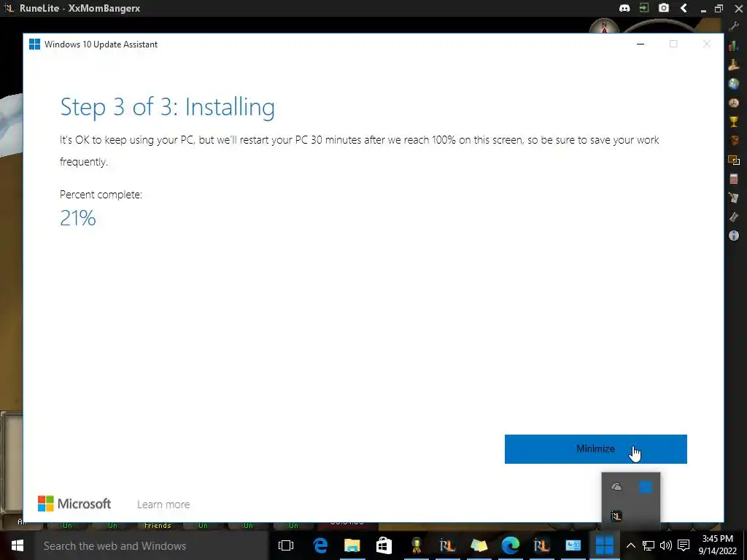Click the "Percent complete:" label
The image size is (747, 560).
pyautogui.click(x=101, y=194)
